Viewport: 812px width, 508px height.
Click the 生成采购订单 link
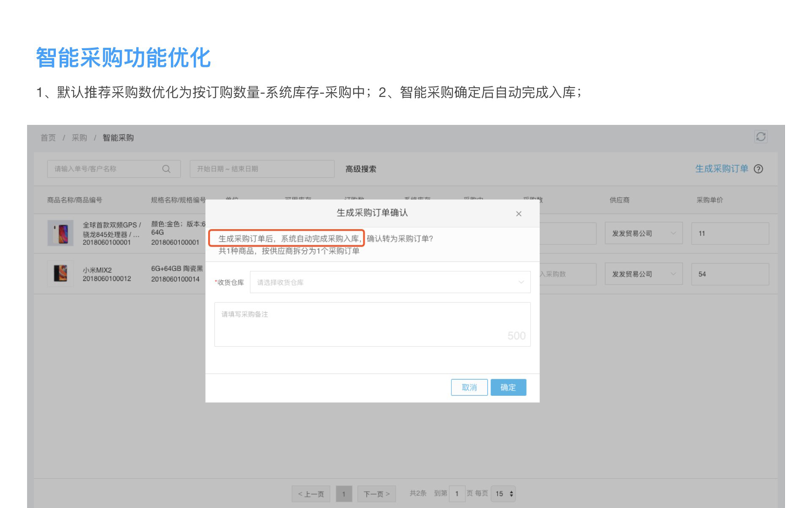click(x=721, y=169)
